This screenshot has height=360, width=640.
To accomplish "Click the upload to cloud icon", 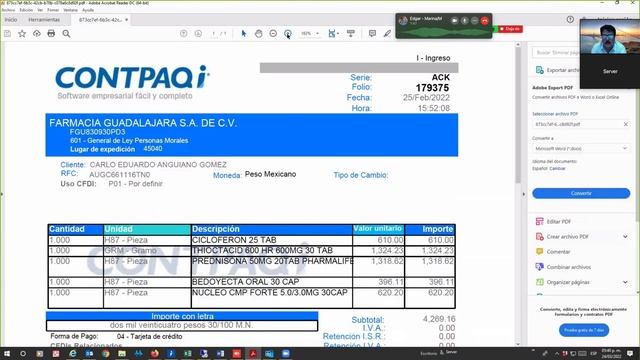I will (x=37, y=33).
